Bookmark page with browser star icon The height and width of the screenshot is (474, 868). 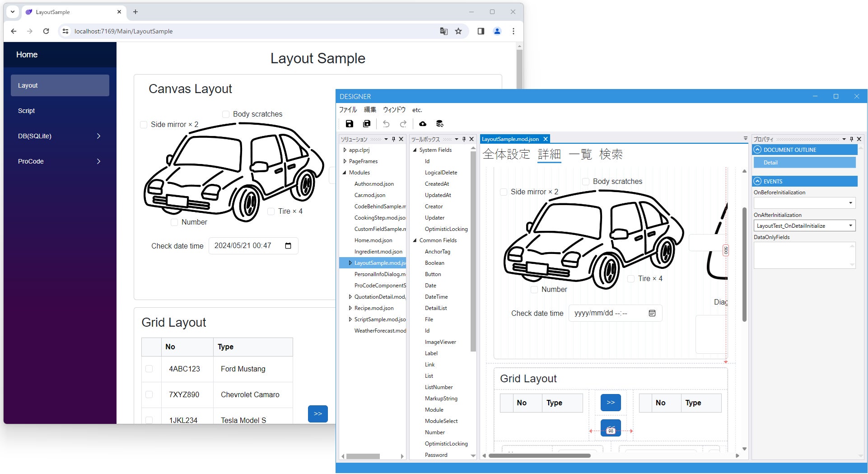(458, 31)
